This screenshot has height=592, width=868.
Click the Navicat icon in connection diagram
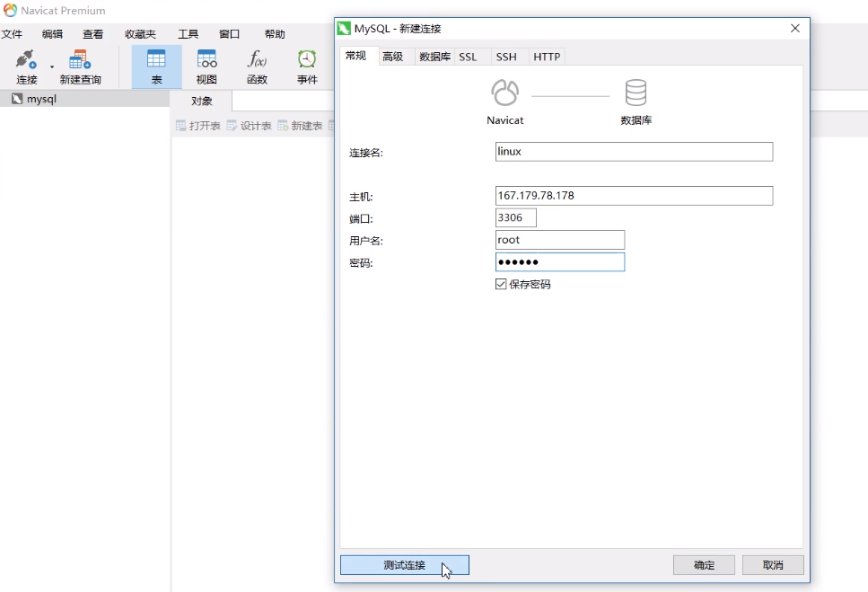[504, 93]
